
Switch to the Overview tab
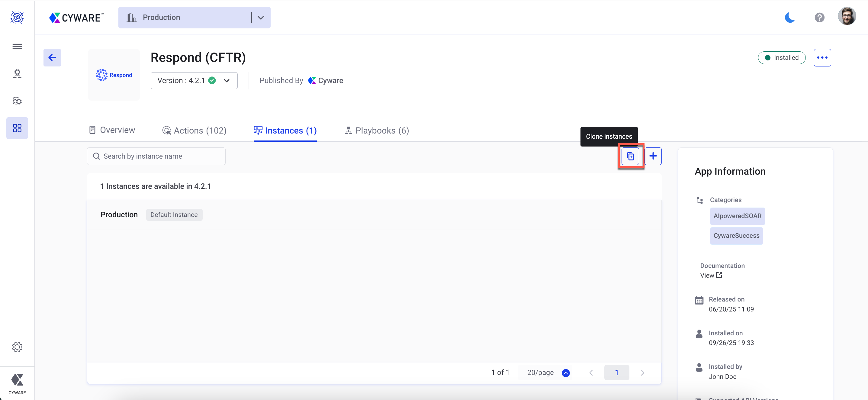click(112, 130)
